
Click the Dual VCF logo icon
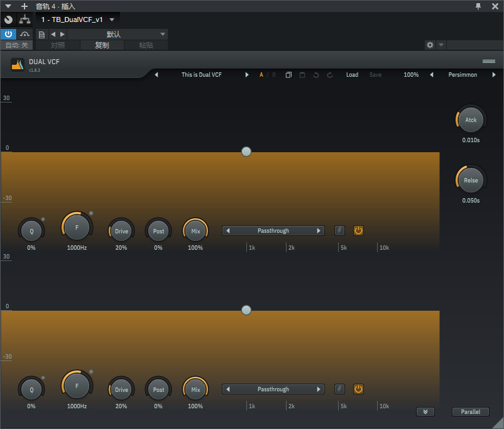pos(18,64)
